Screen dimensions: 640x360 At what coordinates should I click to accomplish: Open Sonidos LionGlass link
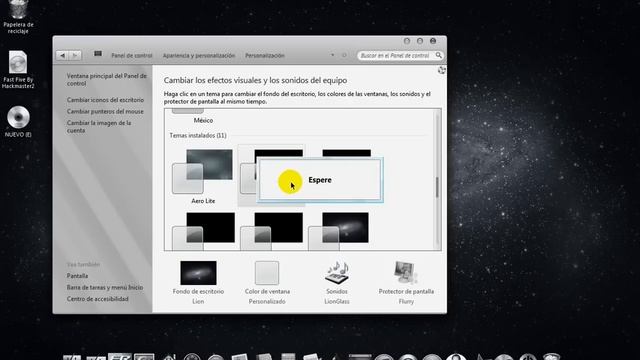(337, 296)
